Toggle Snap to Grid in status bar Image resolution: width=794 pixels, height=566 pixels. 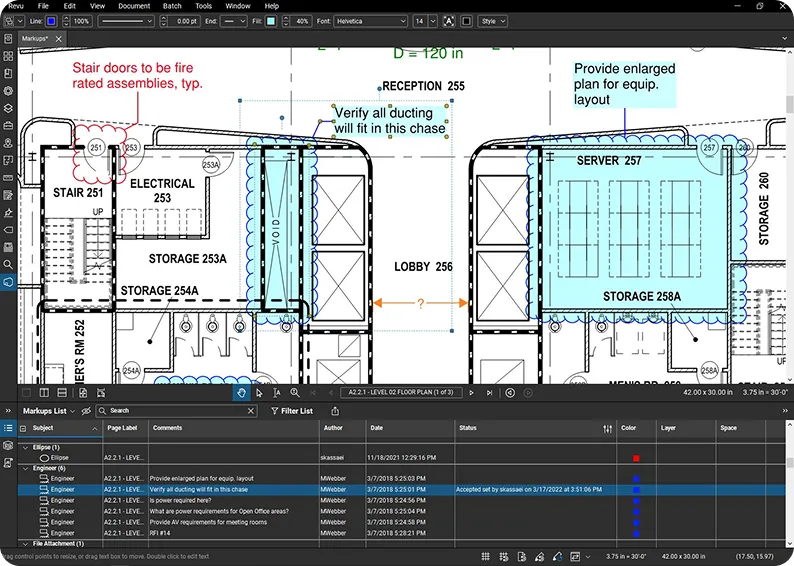point(503,556)
